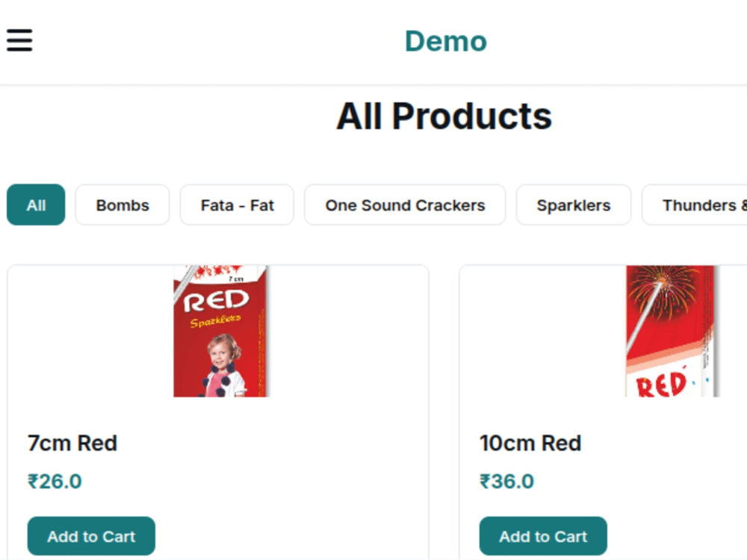Open the hamburger navigation menu
Viewport: 747px width, 560px height.
[19, 40]
